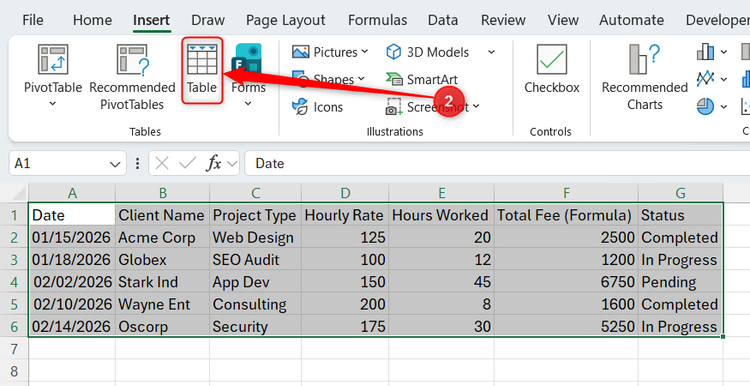Expand the 3D Models dropdown chevron
Viewport: 750px width, 386px height.
pyautogui.click(x=491, y=52)
